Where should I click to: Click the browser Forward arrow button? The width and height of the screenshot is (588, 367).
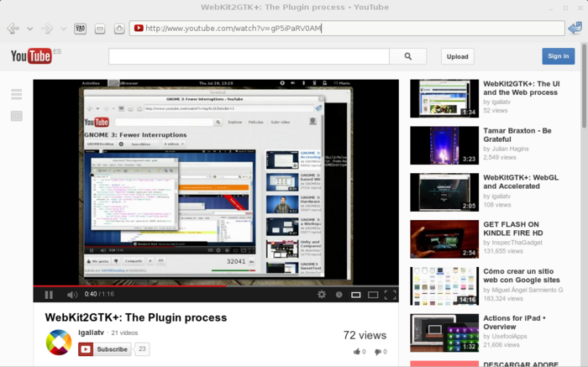coord(47,29)
